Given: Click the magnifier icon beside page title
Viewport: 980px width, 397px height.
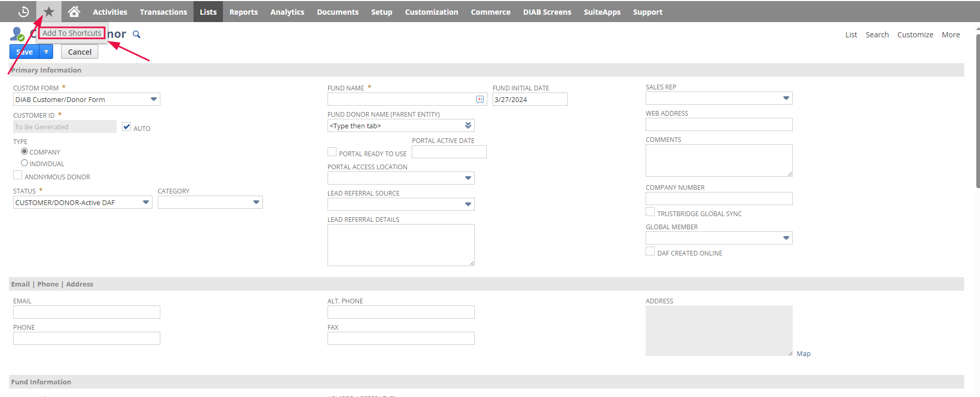Looking at the screenshot, I should (x=137, y=35).
